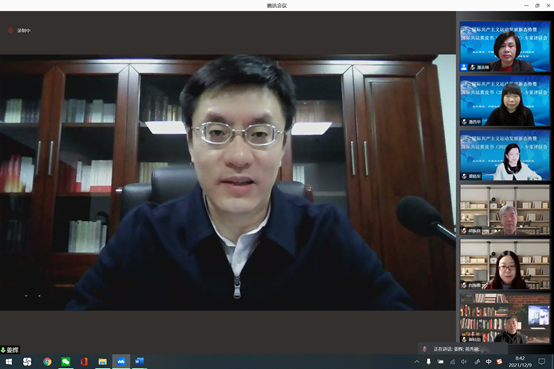The width and height of the screenshot is (554, 369).
Task: Launch the red Office taskbar icon
Action: 84,362
